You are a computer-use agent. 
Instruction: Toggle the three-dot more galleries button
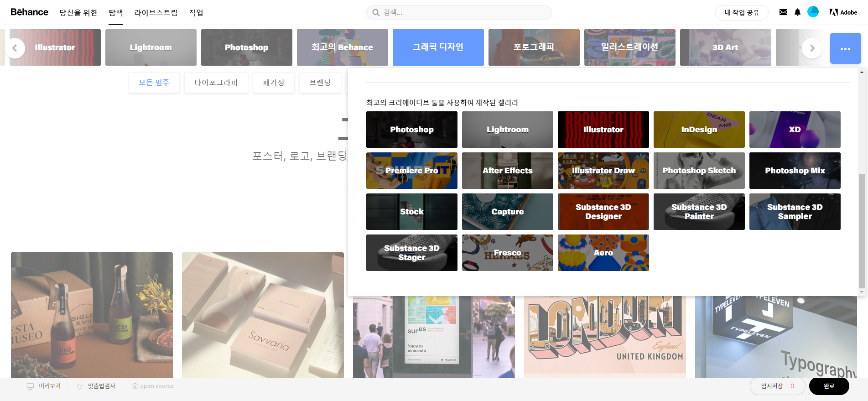click(x=845, y=48)
